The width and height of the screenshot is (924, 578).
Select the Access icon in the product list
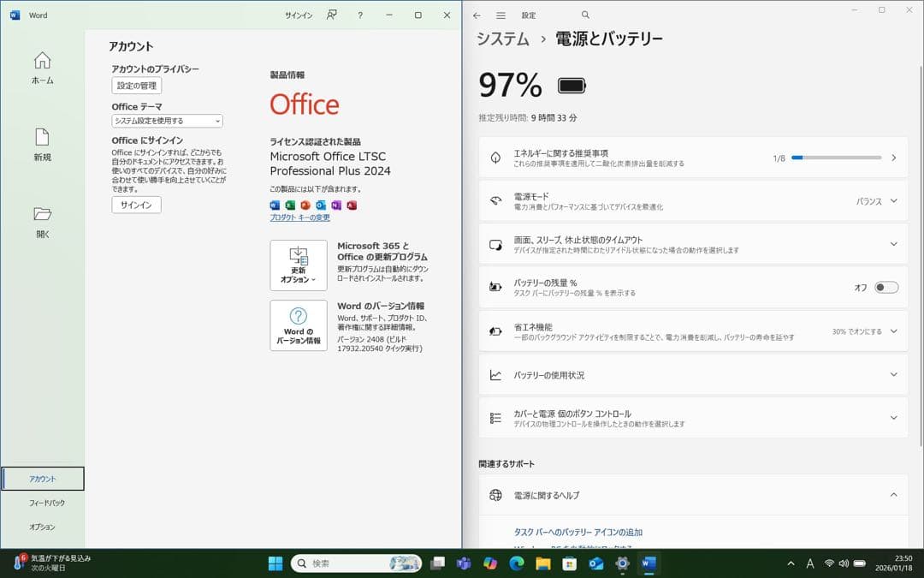click(x=351, y=205)
